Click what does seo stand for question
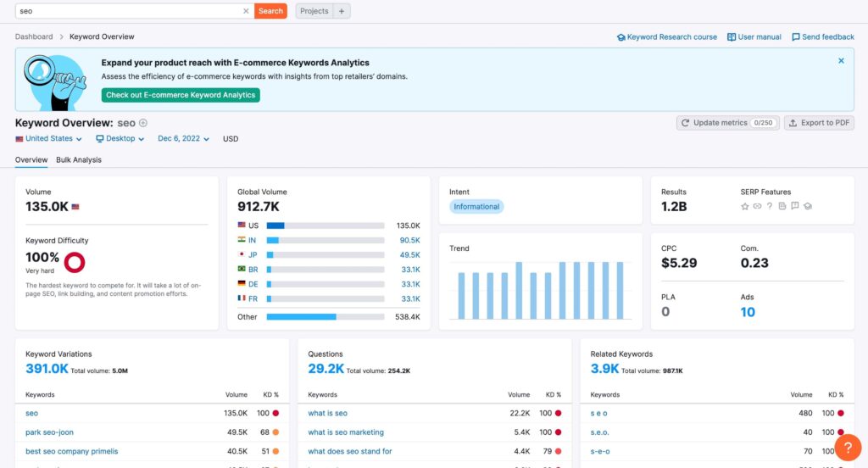Screen dimensions: 868x468 pyautogui.click(x=350, y=451)
